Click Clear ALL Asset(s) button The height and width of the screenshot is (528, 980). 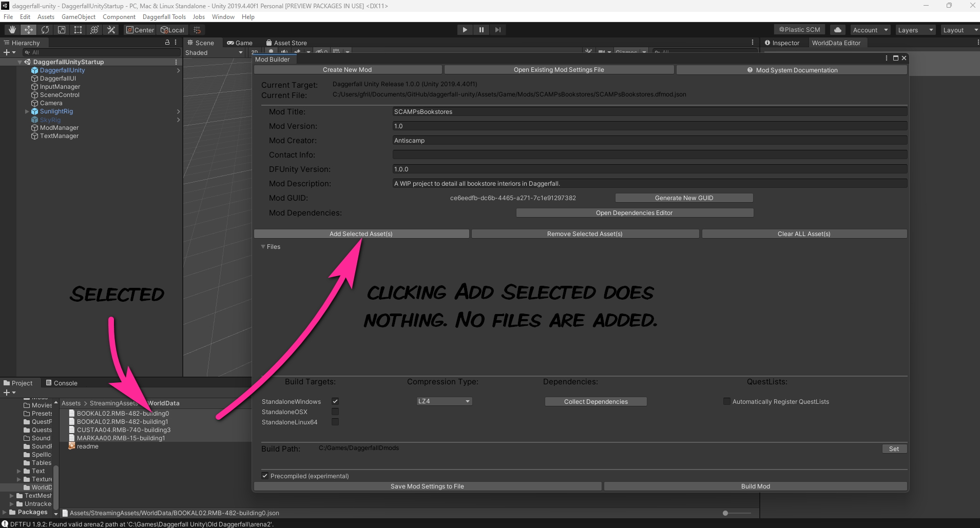click(804, 233)
